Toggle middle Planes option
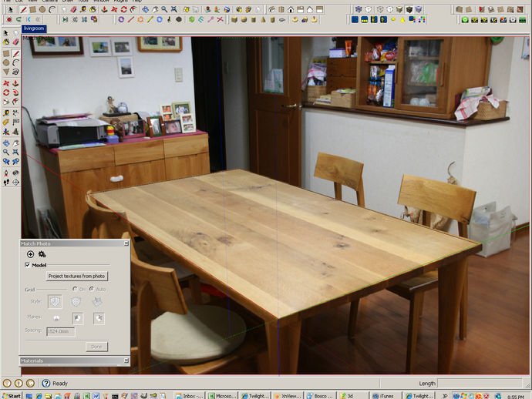The width and height of the screenshot is (532, 399). coord(78,318)
